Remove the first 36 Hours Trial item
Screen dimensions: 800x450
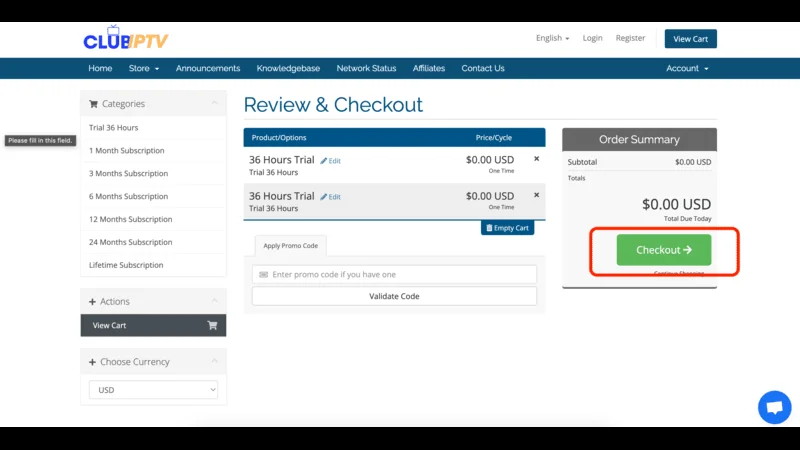(536, 159)
